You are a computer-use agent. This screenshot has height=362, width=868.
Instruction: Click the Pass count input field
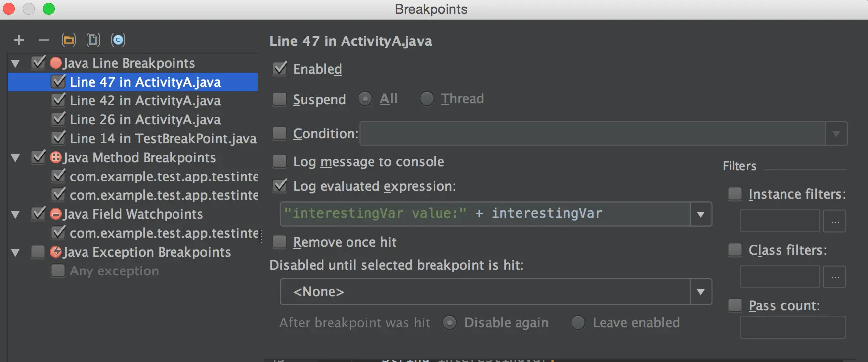(793, 327)
